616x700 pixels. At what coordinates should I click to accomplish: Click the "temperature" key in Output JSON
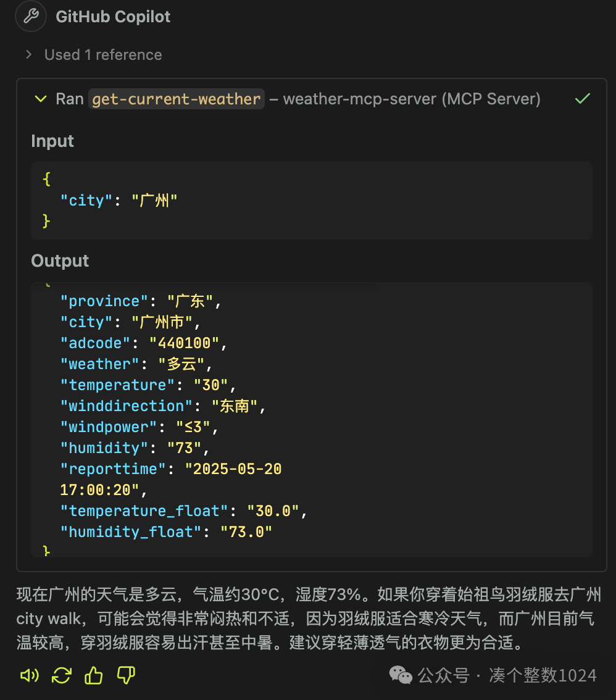tap(118, 385)
